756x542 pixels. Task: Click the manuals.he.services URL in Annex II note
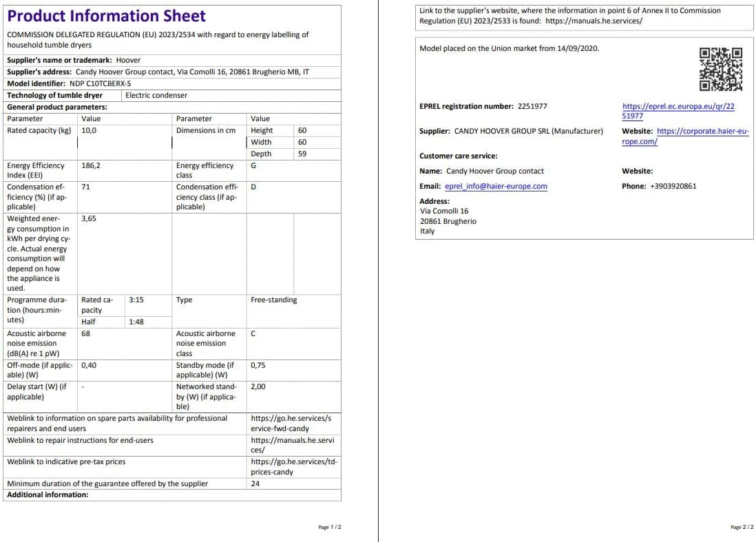(594, 21)
